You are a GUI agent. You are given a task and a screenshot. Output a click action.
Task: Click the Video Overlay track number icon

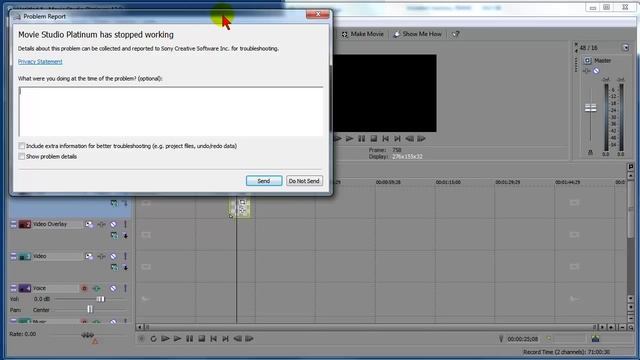[24, 224]
